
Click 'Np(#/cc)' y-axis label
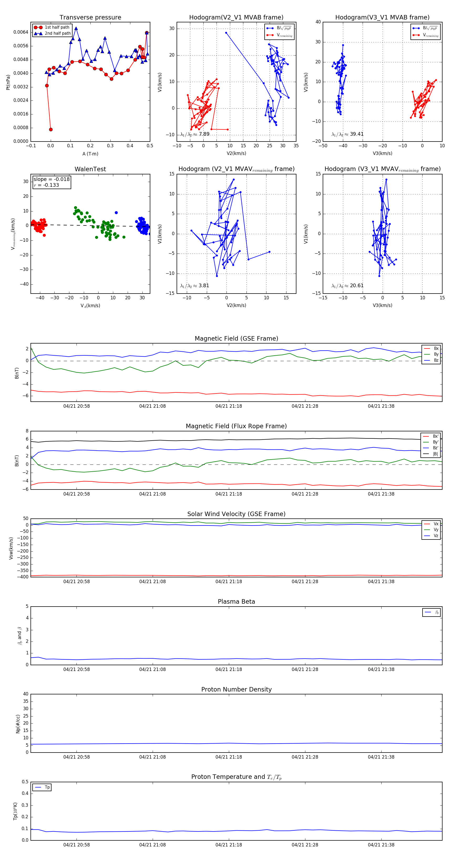point(18,723)
